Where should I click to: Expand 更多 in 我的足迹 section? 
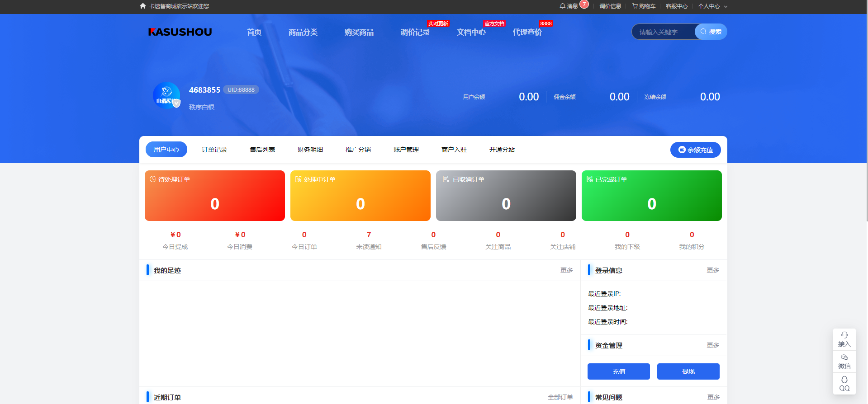(x=566, y=270)
